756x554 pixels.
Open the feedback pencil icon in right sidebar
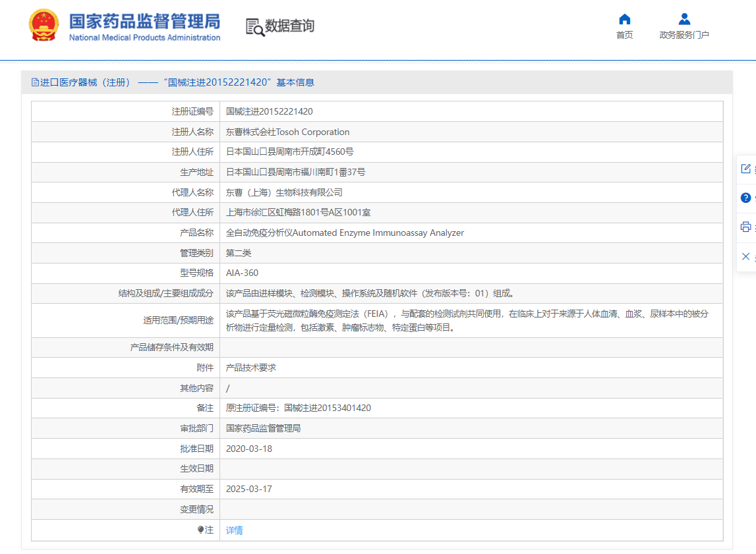coord(745,168)
